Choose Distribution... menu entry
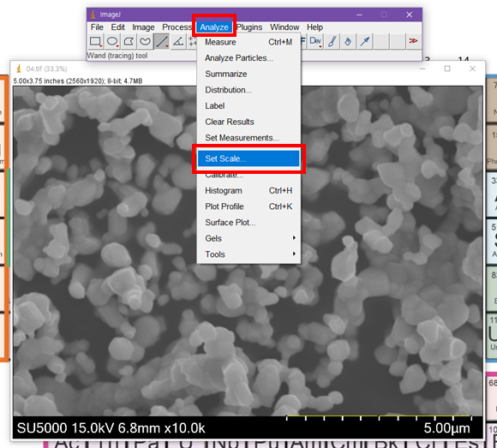 click(x=248, y=90)
